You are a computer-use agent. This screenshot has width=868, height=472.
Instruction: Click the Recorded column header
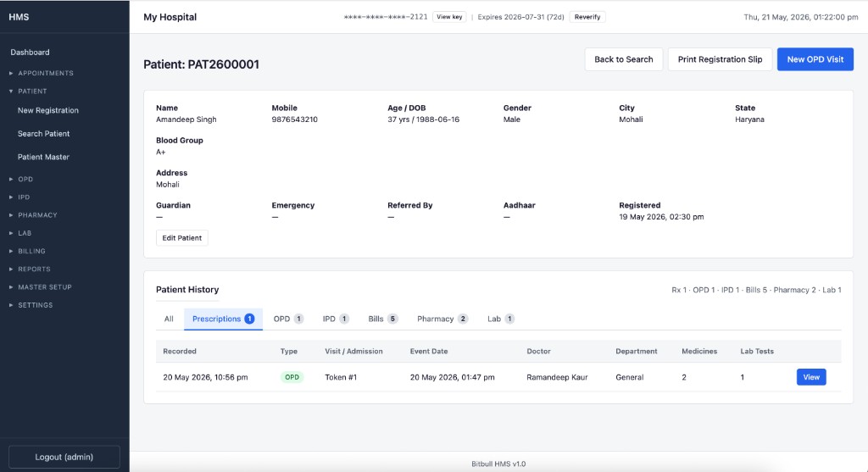180,352
